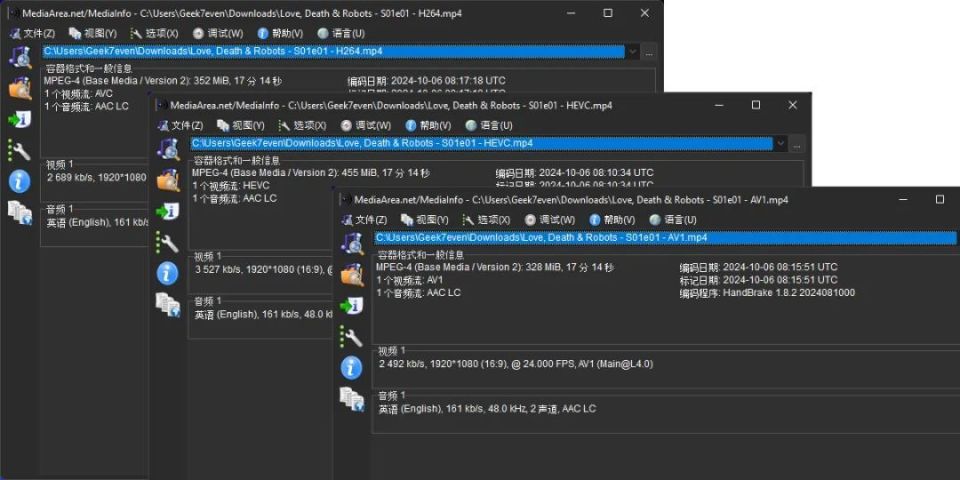The height and width of the screenshot is (480, 960).
Task: Open preferences wrench in AV1 window sidebar
Action: pyautogui.click(x=352, y=337)
